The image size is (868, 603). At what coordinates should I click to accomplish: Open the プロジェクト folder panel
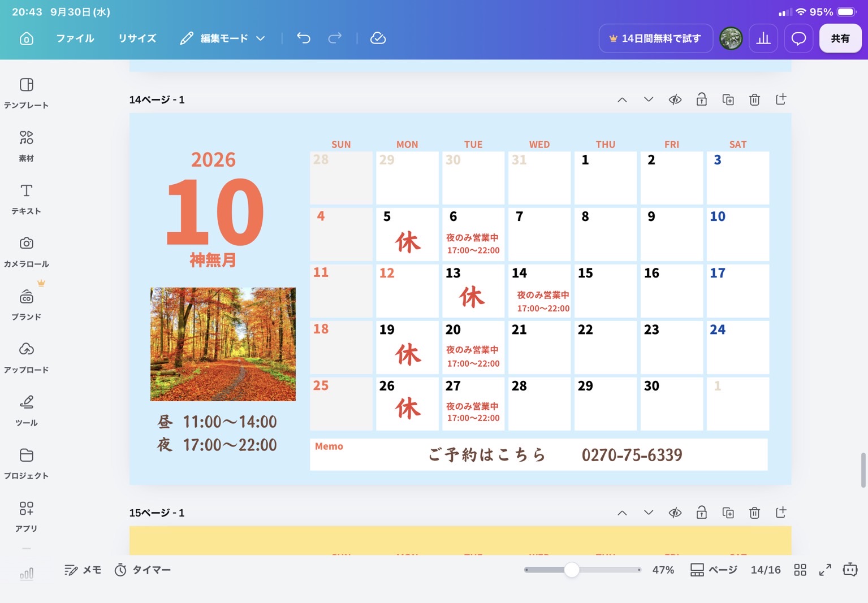pos(26,463)
